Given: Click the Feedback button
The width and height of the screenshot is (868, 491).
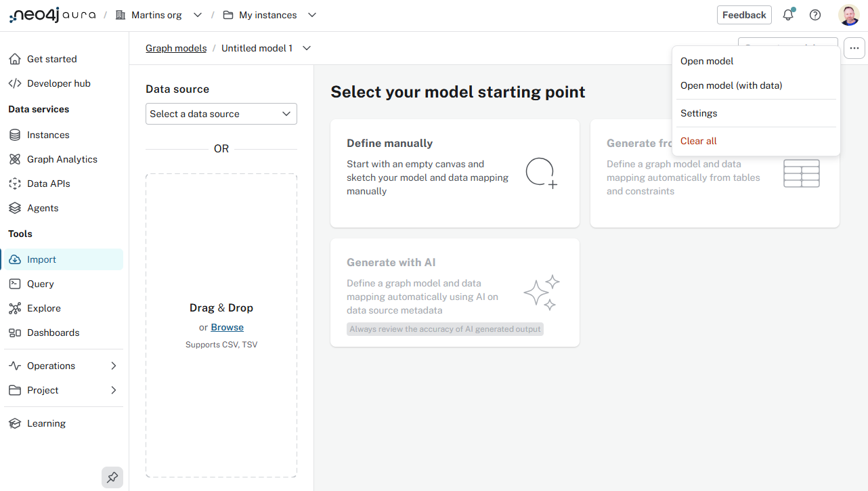Looking at the screenshot, I should [744, 14].
